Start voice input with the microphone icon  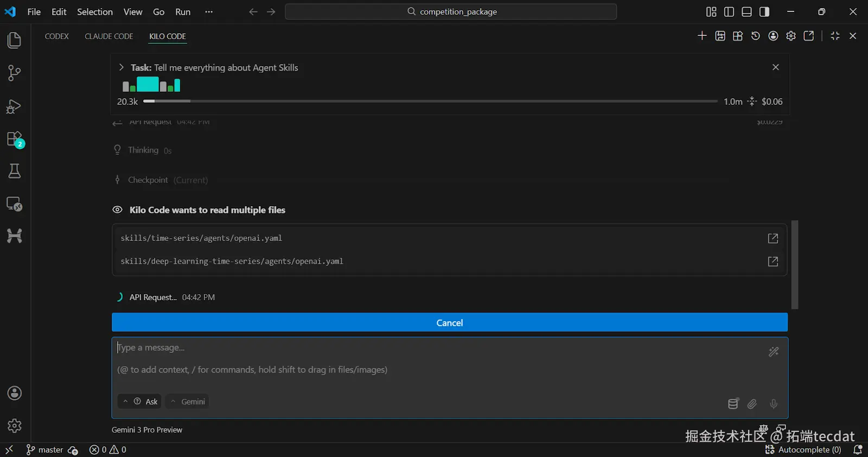coord(774,404)
